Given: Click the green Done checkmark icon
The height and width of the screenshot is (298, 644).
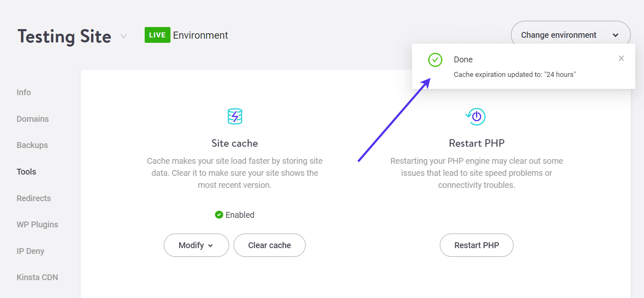Looking at the screenshot, I should tap(435, 59).
